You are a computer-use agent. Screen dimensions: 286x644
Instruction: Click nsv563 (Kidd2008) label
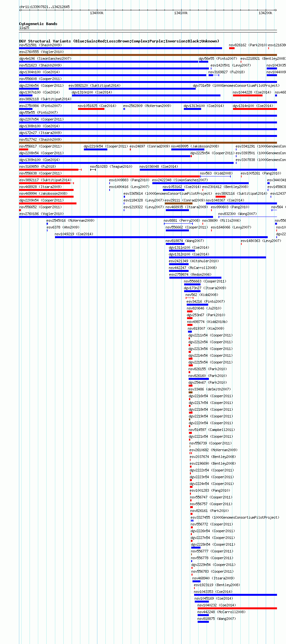[x=216, y=173]
